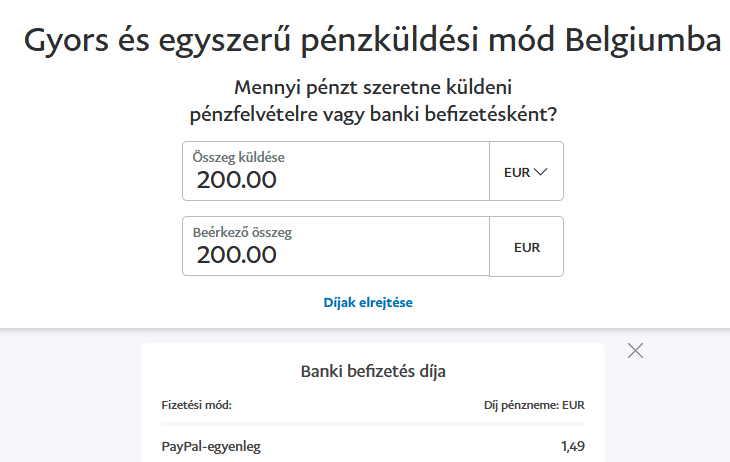Image resolution: width=730 pixels, height=462 pixels.
Task: Click the Banki befizetés díja title
Action: pos(373,372)
